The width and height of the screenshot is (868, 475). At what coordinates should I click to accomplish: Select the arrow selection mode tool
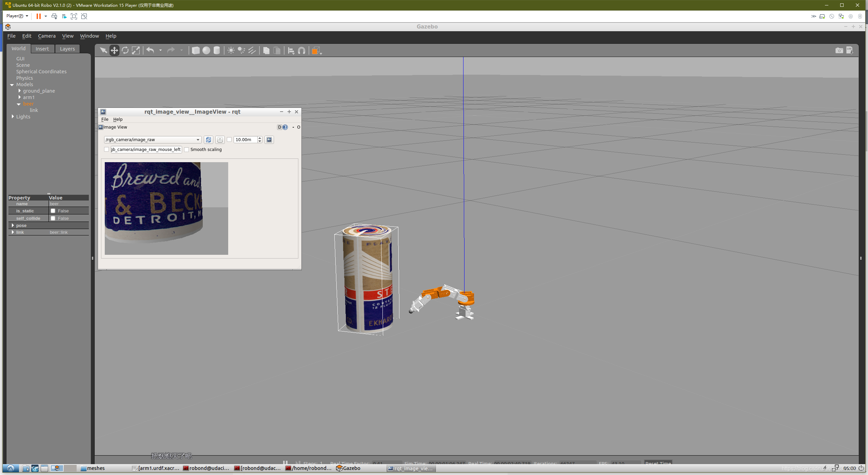[103, 51]
